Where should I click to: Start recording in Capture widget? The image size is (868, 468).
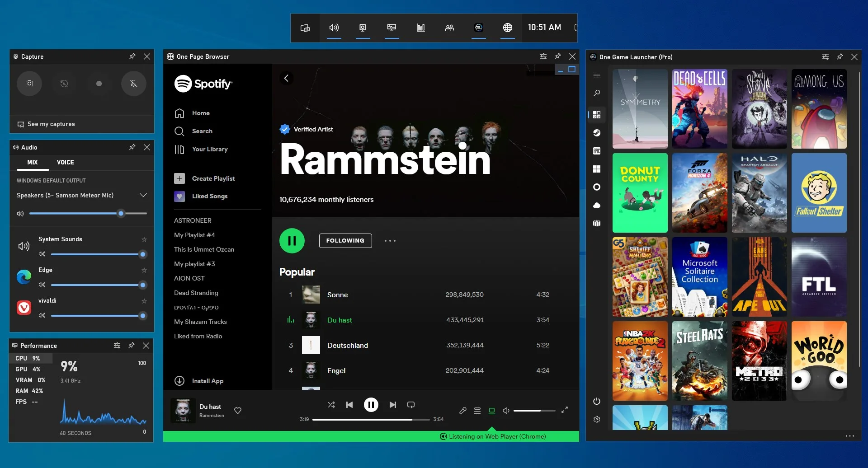point(99,84)
